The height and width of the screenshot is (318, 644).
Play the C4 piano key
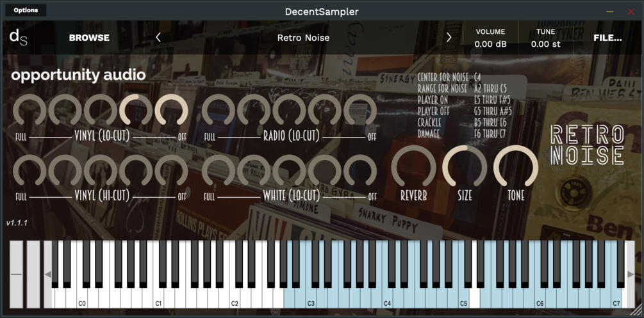click(x=387, y=299)
